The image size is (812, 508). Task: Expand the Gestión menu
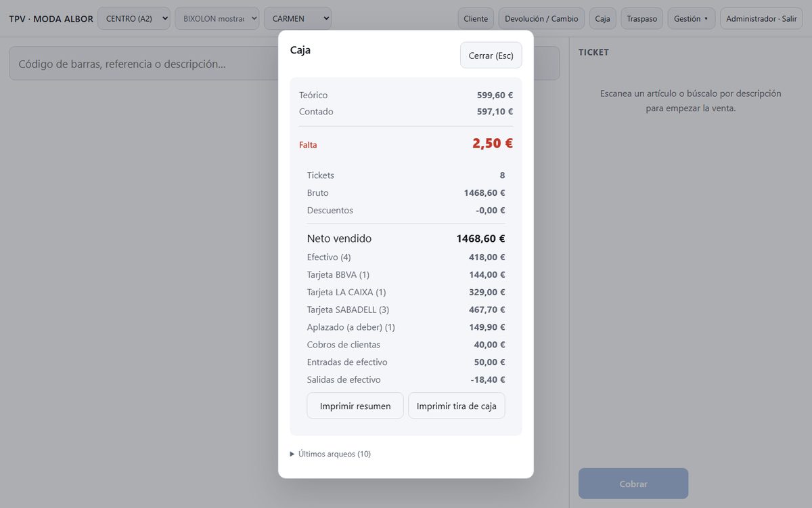pos(691,18)
